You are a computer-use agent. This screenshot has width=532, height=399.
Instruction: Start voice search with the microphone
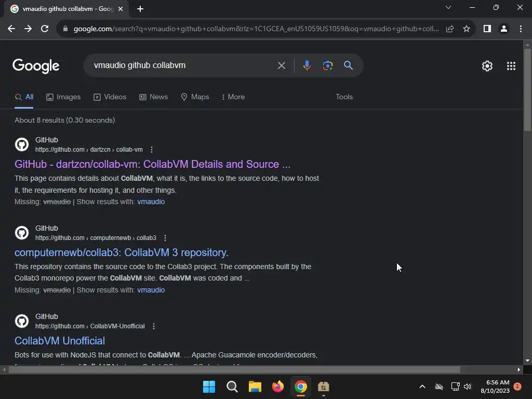[307, 65]
